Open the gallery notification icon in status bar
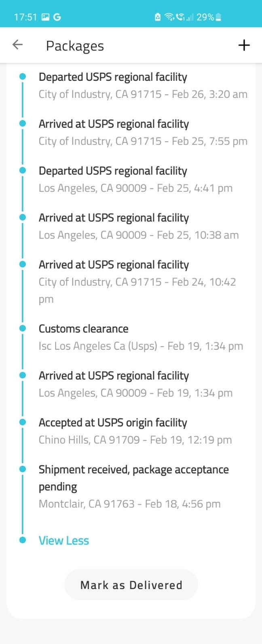 click(45, 17)
